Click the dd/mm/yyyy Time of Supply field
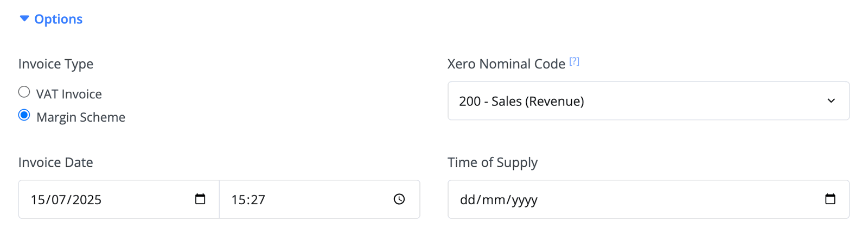The image size is (868, 246). (x=648, y=199)
